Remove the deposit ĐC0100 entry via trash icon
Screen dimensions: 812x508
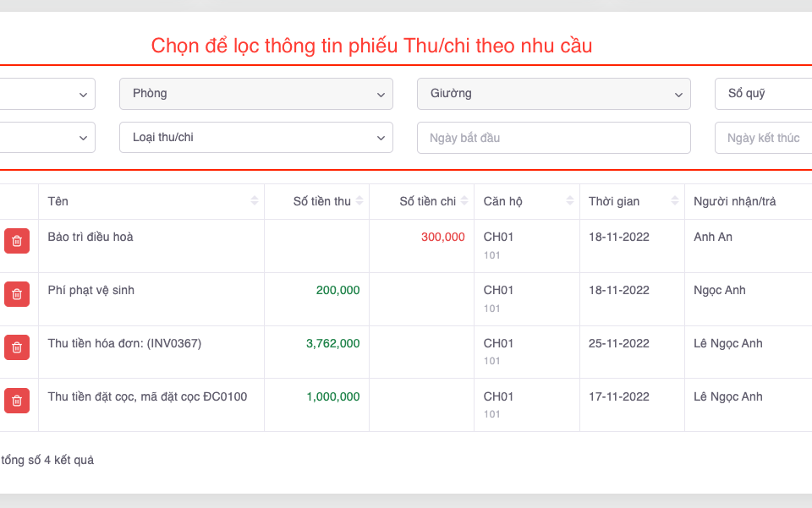17,401
